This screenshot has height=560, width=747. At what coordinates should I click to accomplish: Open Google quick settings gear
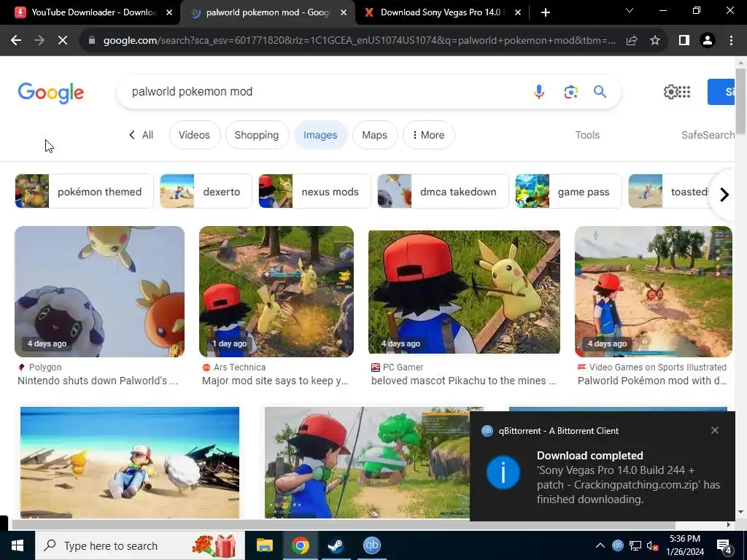670,91
